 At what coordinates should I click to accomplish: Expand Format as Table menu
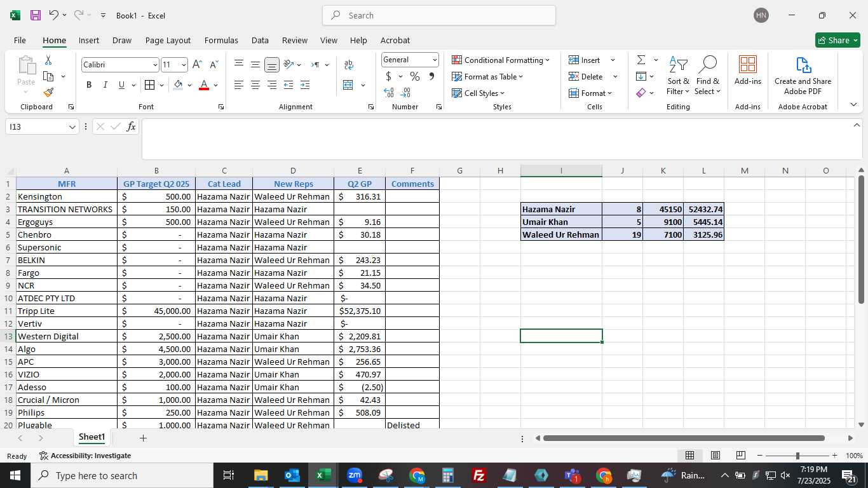[487, 76]
